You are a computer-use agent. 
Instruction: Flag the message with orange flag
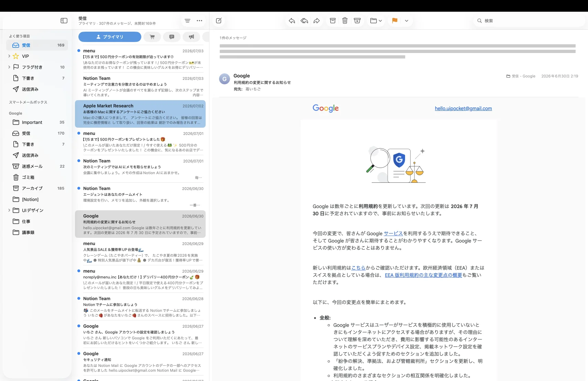point(395,21)
